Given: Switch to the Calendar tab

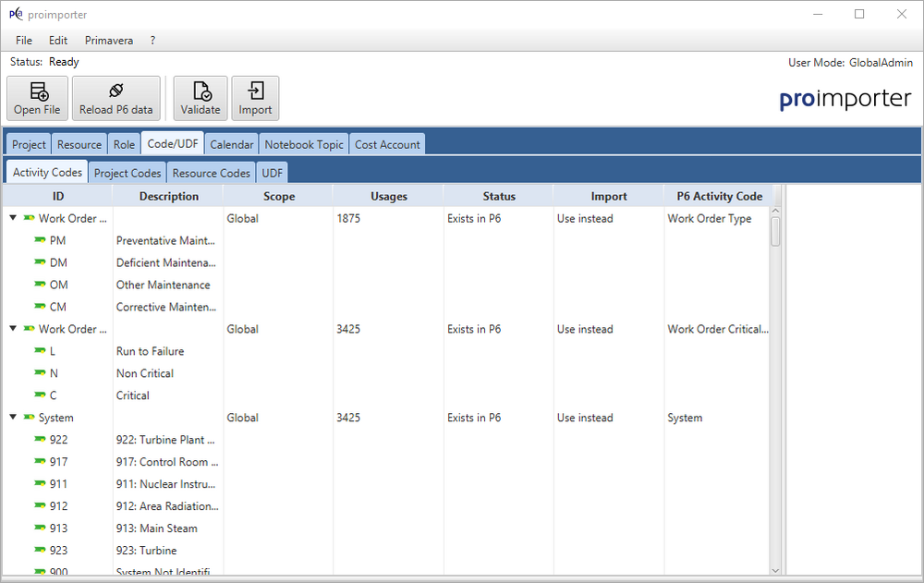Looking at the screenshot, I should (231, 144).
